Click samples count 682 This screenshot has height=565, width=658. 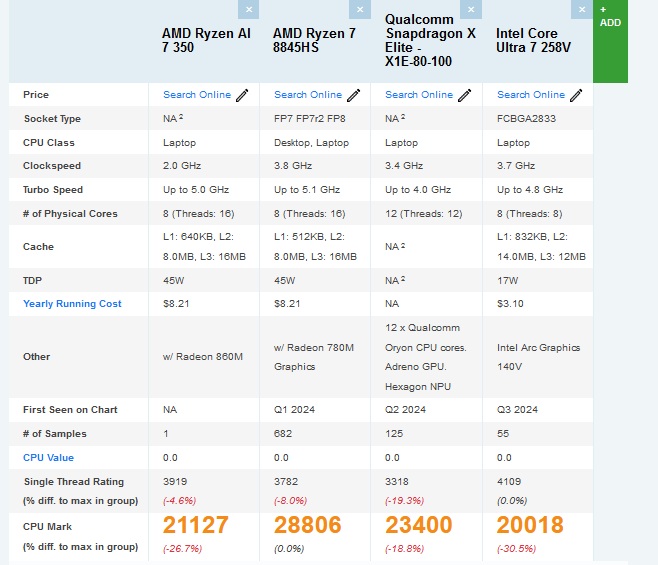pyautogui.click(x=283, y=434)
